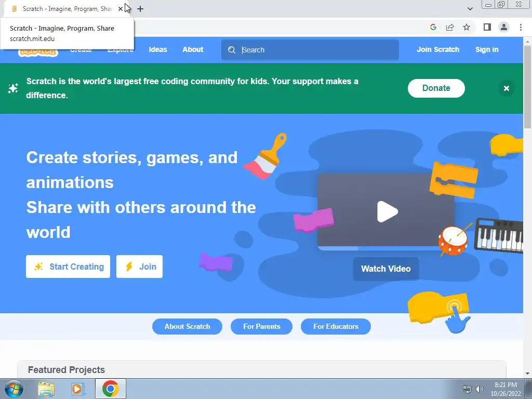The width and height of the screenshot is (532, 399).
Task: Click Sign in link
Action: click(x=487, y=49)
